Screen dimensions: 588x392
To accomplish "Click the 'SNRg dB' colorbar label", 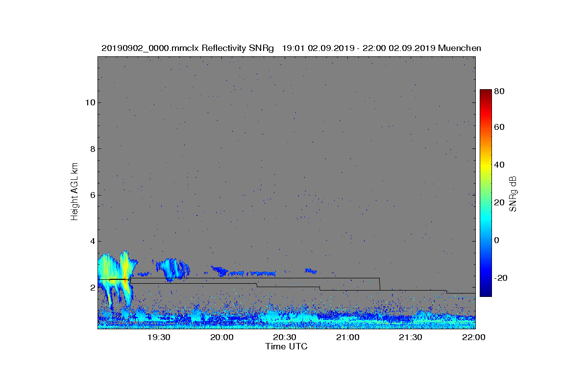I will coord(513,194).
